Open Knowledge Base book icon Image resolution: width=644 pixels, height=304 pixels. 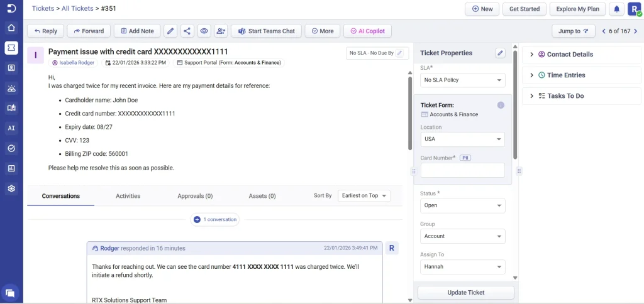pos(11,108)
